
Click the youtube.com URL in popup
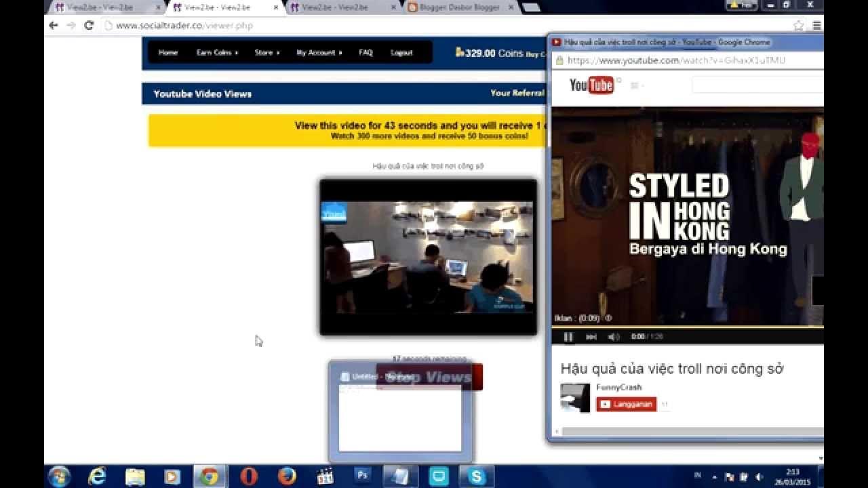(x=676, y=60)
